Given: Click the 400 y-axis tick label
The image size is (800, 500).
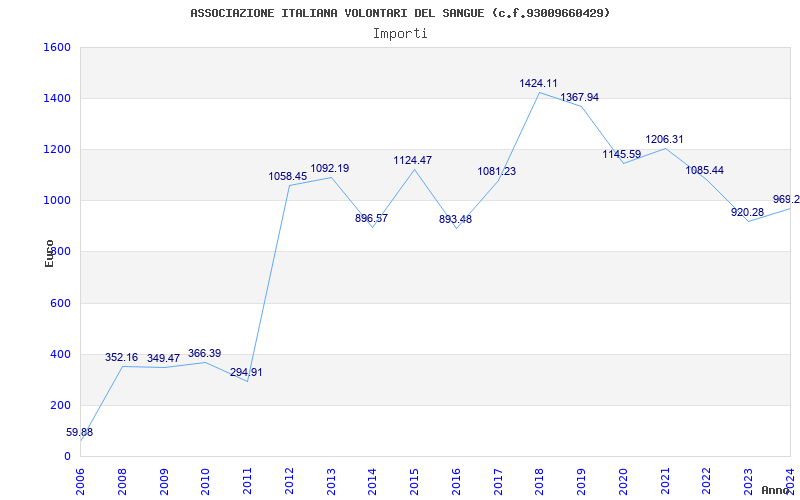Looking at the screenshot, I should pos(61,354).
